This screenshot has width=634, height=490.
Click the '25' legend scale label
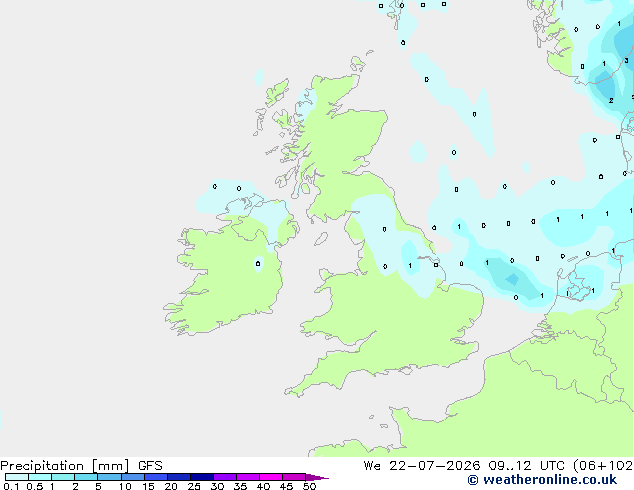pos(194,486)
